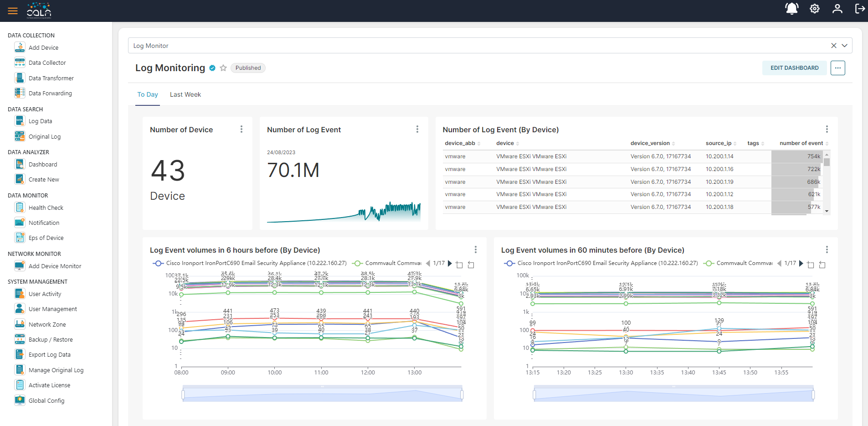
Task: Open the Add Device page
Action: coord(43,47)
